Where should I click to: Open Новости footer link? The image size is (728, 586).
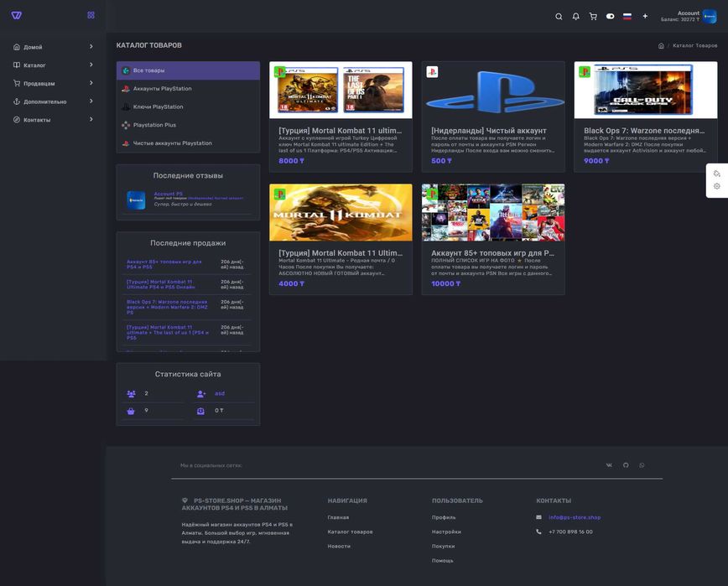tap(339, 546)
